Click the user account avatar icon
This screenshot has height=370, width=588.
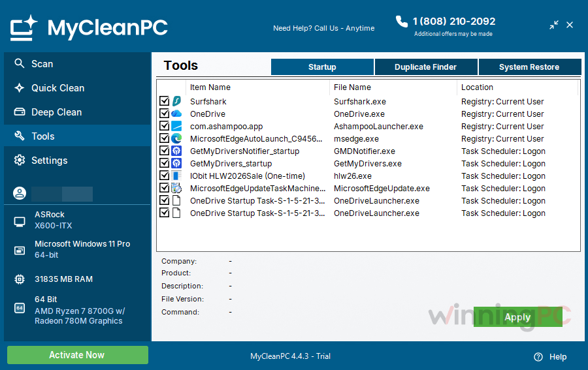20,193
